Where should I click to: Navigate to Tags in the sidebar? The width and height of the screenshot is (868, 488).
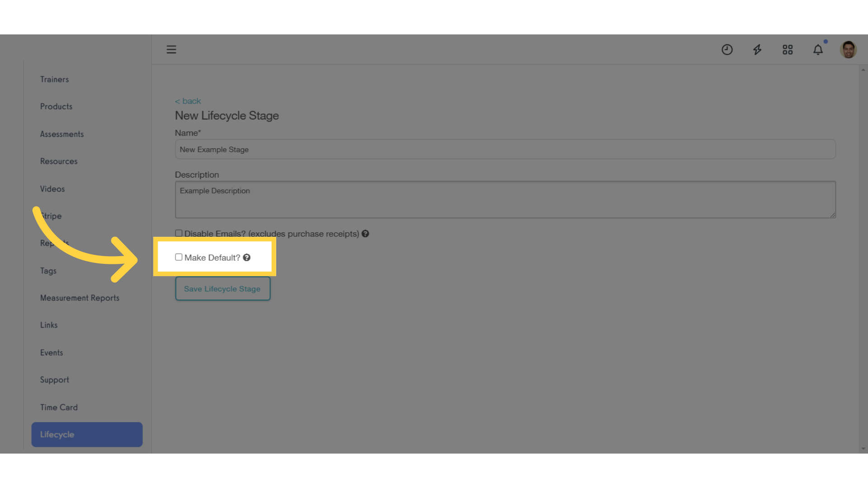pyautogui.click(x=48, y=271)
